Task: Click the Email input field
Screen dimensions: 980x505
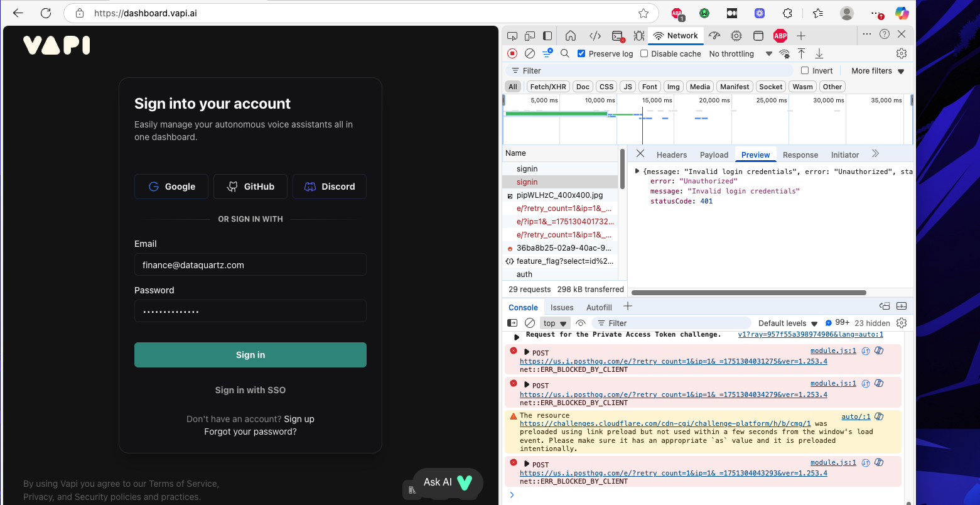Action: pyautogui.click(x=250, y=264)
